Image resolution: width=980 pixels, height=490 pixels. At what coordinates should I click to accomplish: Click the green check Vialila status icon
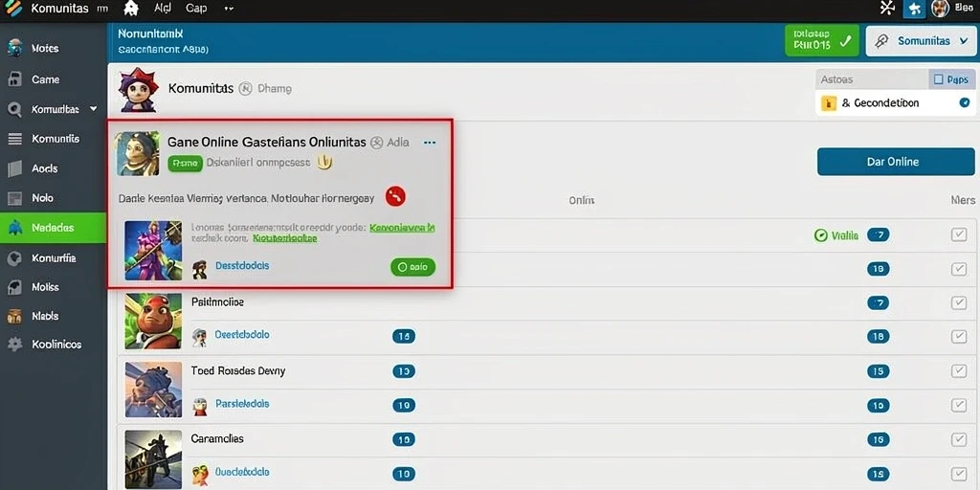pos(820,235)
